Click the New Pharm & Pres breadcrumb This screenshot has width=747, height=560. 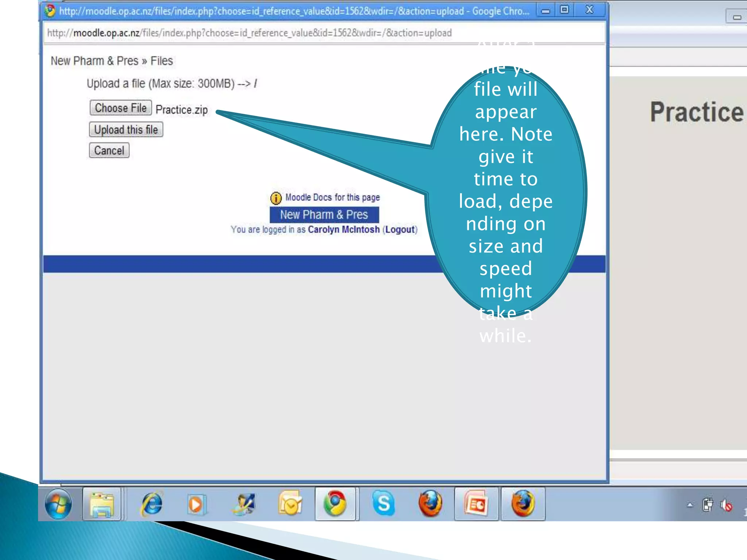94,61
